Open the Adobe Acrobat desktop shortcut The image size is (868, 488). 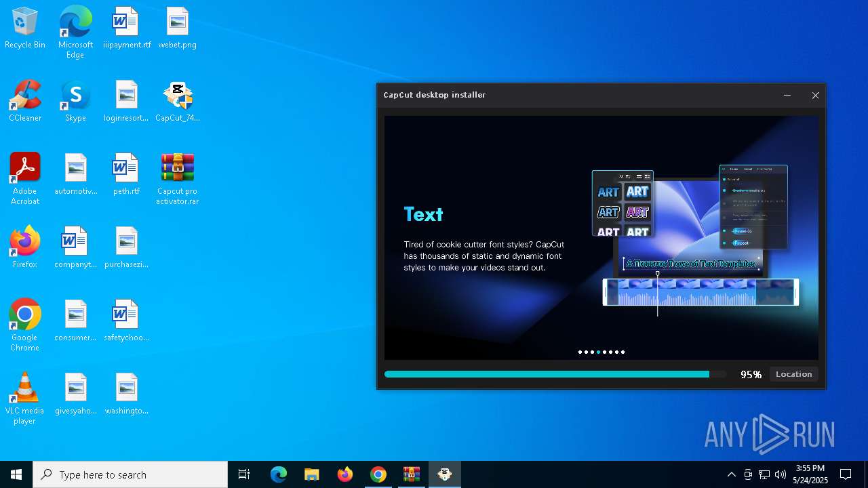click(25, 179)
